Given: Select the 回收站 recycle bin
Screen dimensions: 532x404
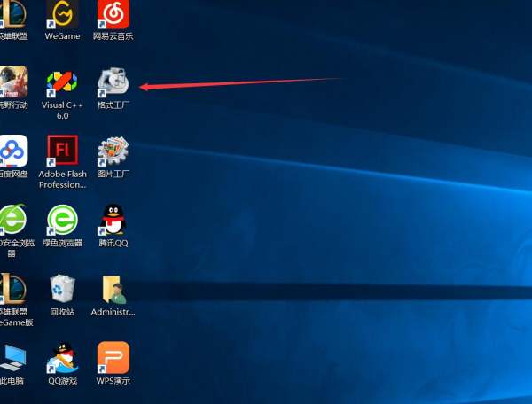Looking at the screenshot, I should (x=62, y=289).
